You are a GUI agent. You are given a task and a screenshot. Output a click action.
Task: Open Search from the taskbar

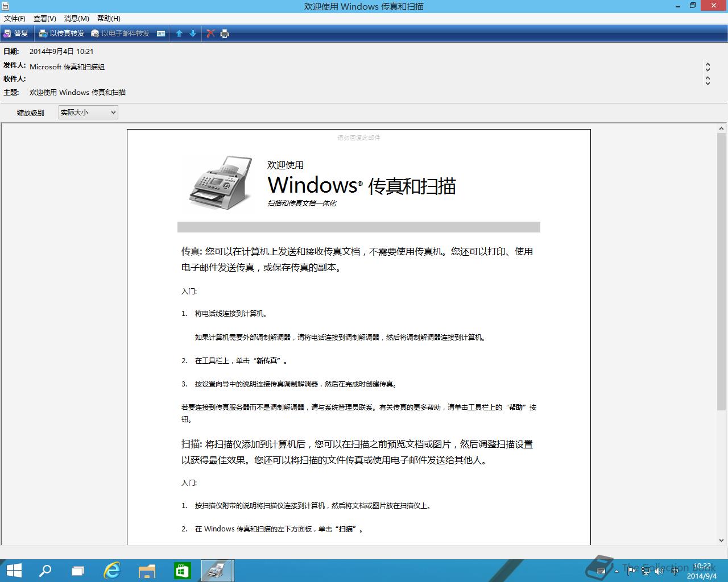tap(45, 571)
